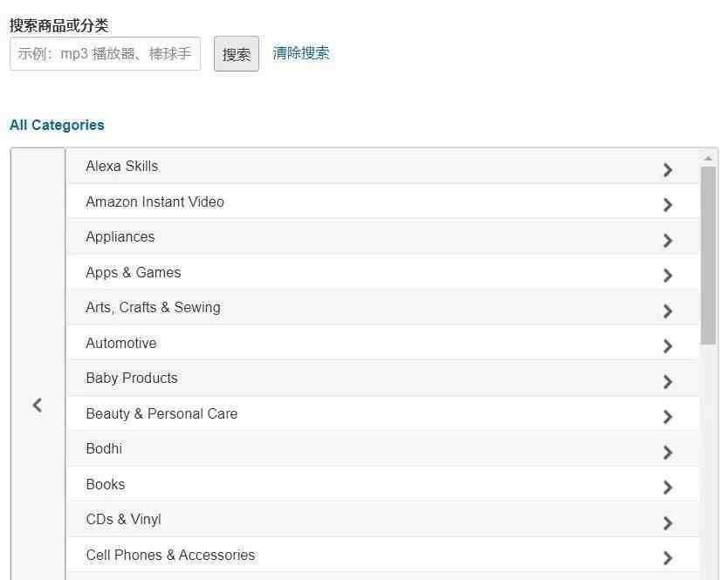Click the Bodhi category chevron

668,453
